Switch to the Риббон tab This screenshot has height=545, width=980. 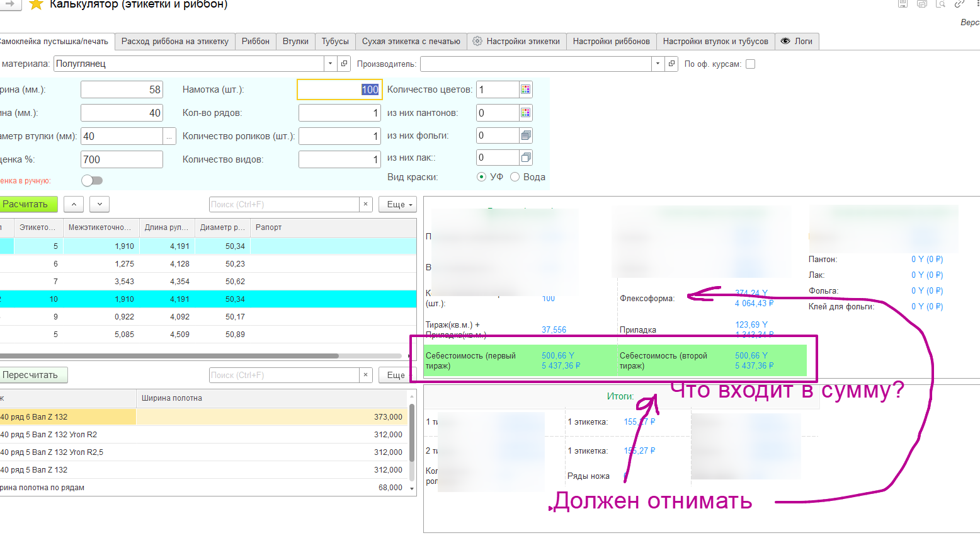click(255, 41)
